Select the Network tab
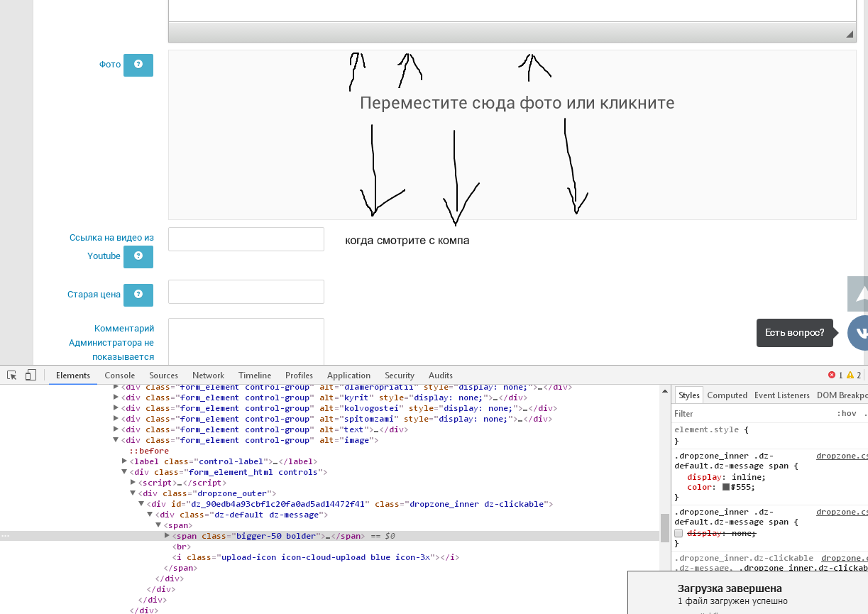The height and width of the screenshot is (614, 868). point(208,375)
